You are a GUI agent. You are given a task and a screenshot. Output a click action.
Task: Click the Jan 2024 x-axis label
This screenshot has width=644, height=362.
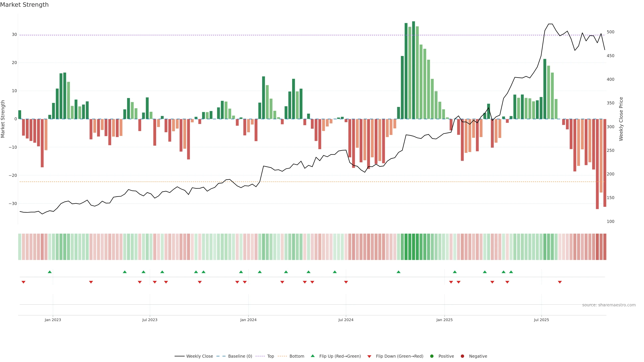click(x=248, y=320)
